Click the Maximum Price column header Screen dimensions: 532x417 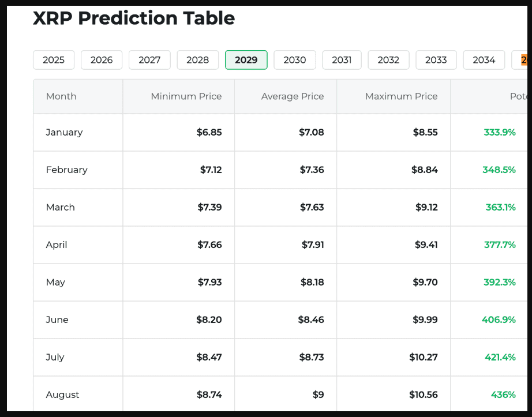(401, 96)
